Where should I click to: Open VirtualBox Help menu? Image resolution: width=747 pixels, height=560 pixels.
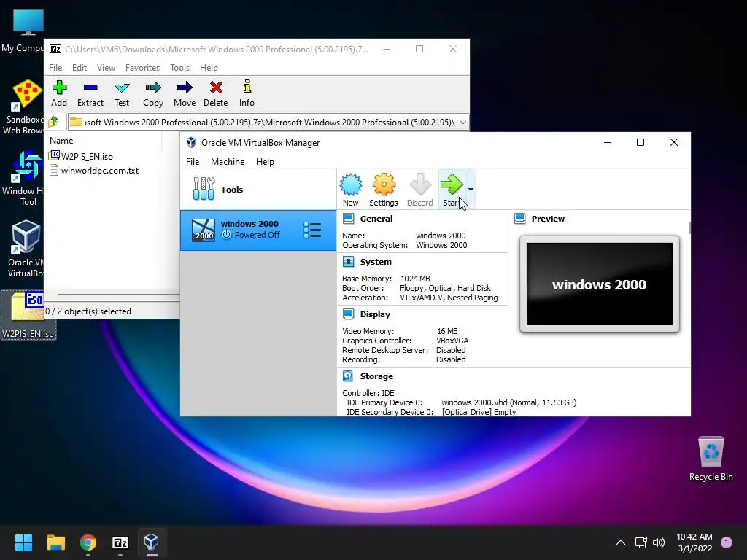coord(265,161)
